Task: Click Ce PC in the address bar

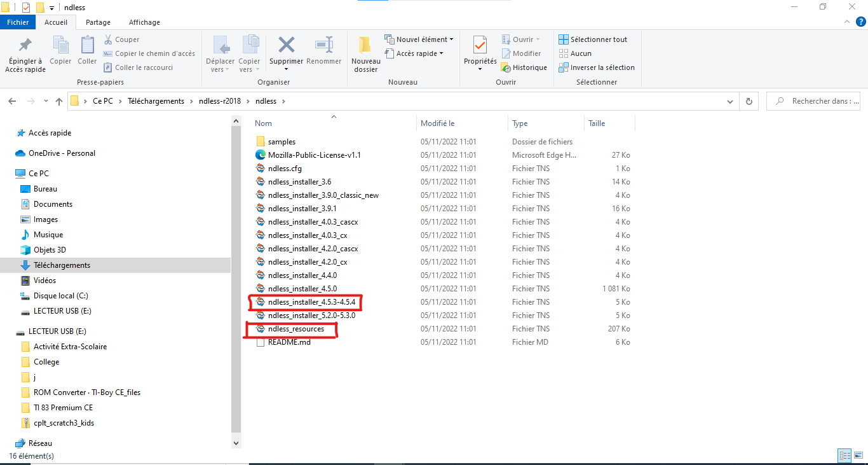Action: click(103, 101)
